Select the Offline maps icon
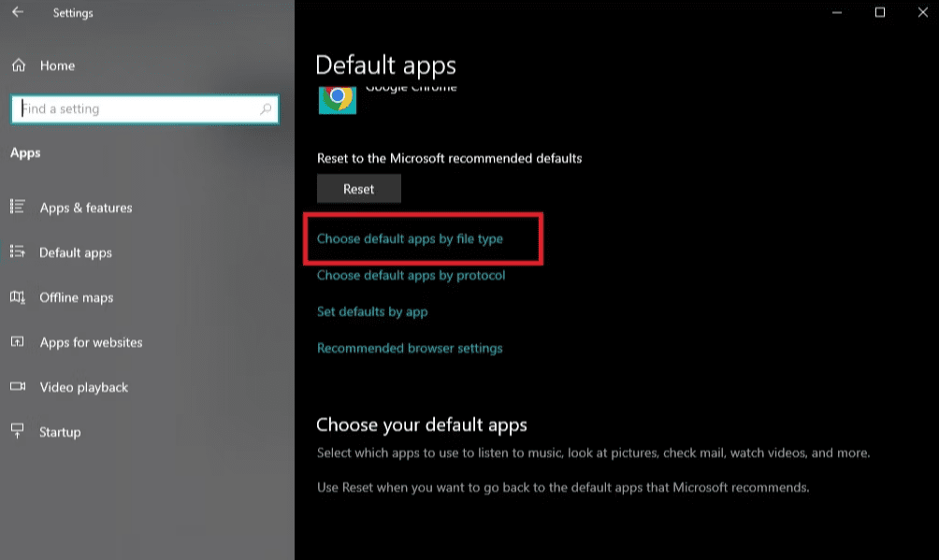The width and height of the screenshot is (939, 560). (19, 297)
